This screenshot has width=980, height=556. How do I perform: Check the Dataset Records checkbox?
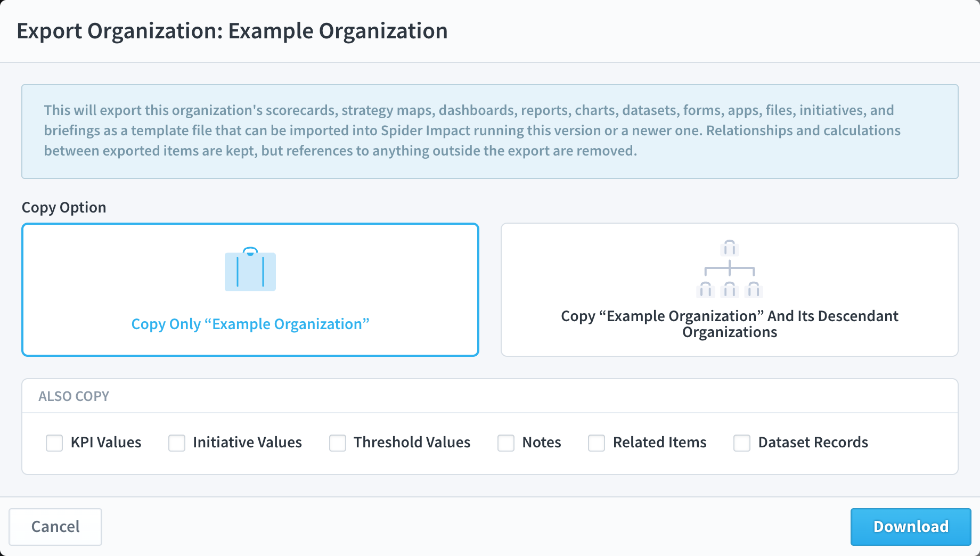tap(742, 443)
